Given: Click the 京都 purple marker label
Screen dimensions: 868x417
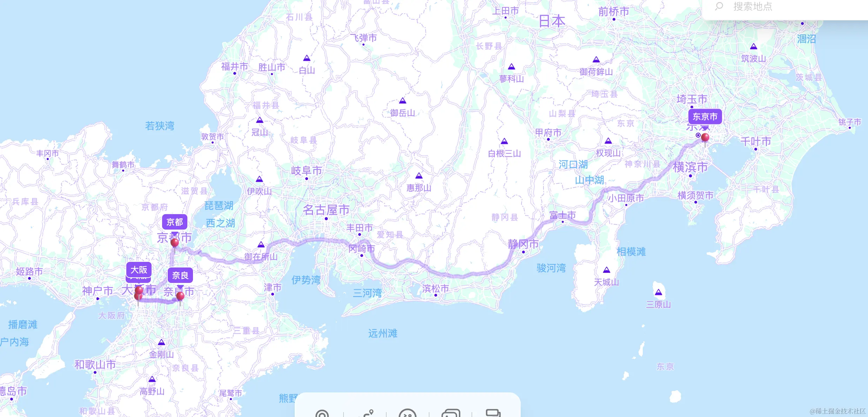Looking at the screenshot, I should click(174, 222).
